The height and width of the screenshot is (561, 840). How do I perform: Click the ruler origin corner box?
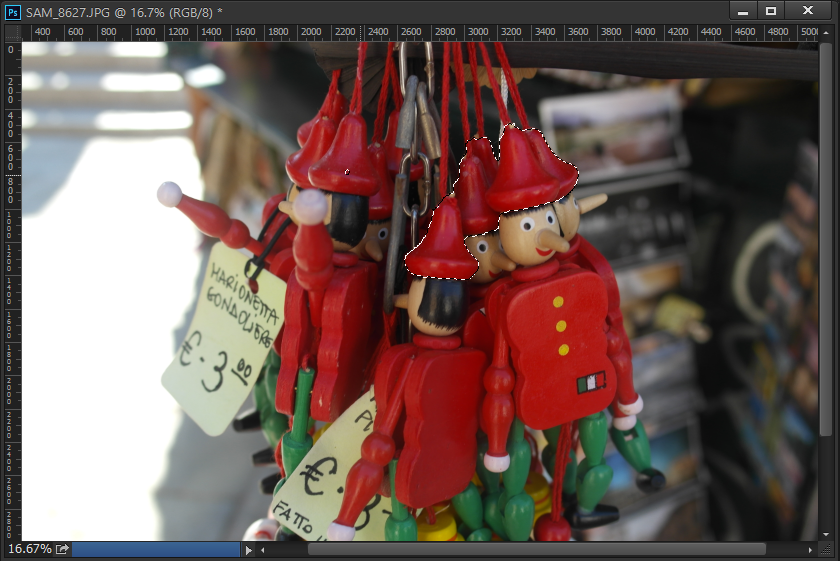coord(11,33)
